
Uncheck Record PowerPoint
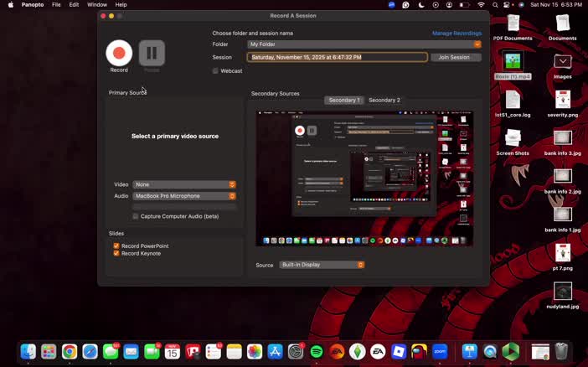(116, 246)
